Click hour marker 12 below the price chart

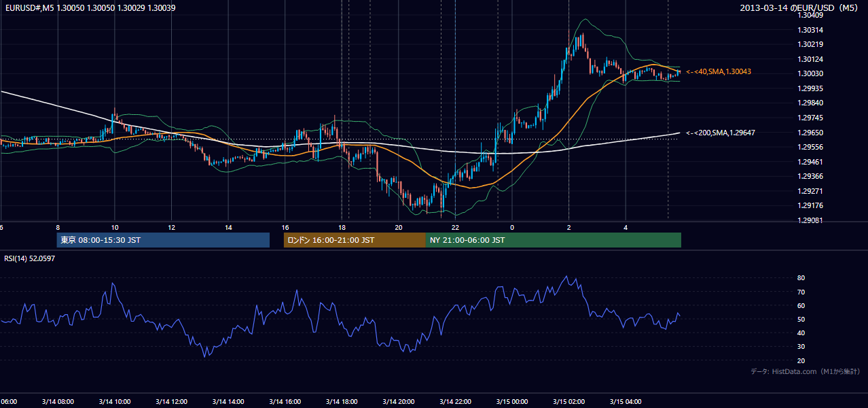tap(171, 227)
